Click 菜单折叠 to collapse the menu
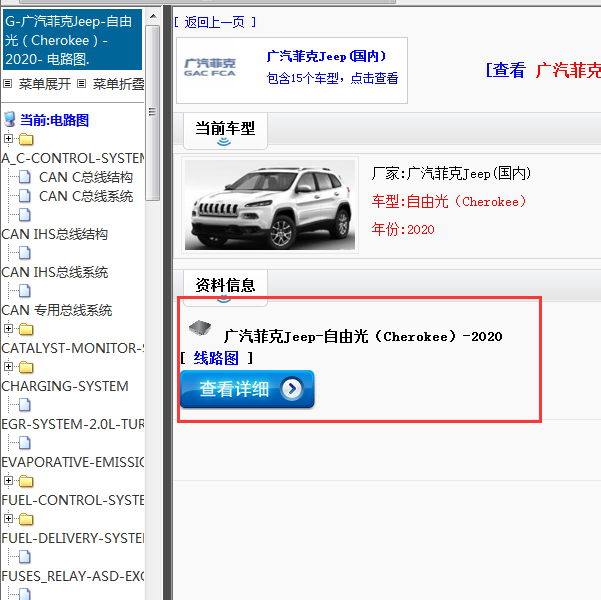Viewport: 601px width, 600px height. [x=118, y=84]
